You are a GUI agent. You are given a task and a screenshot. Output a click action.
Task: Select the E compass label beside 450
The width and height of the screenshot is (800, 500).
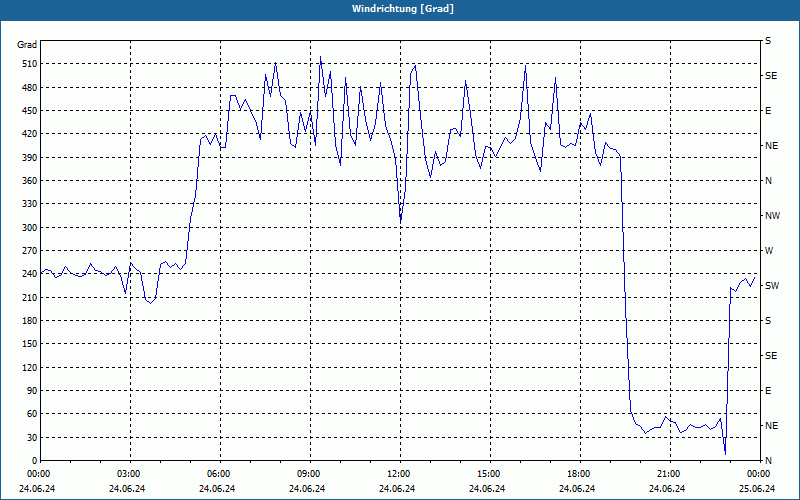click(768, 111)
